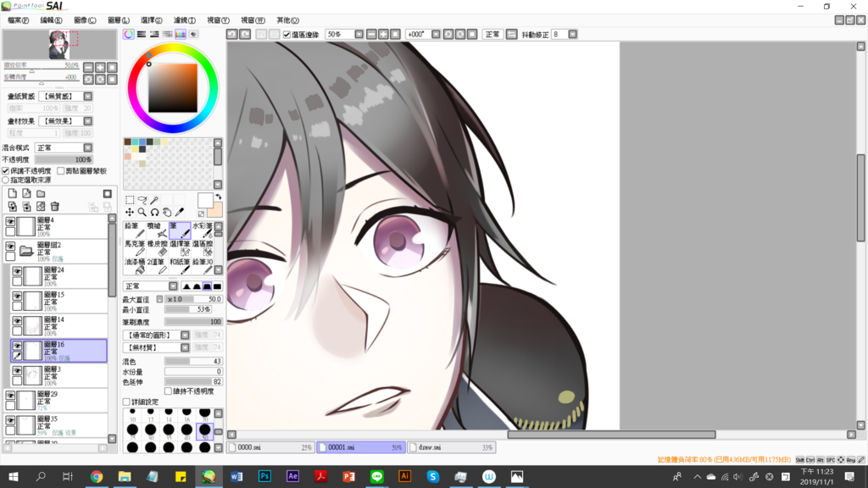Select 指定選取來源 radio option
The width and height of the screenshot is (868, 488).
coord(6,180)
